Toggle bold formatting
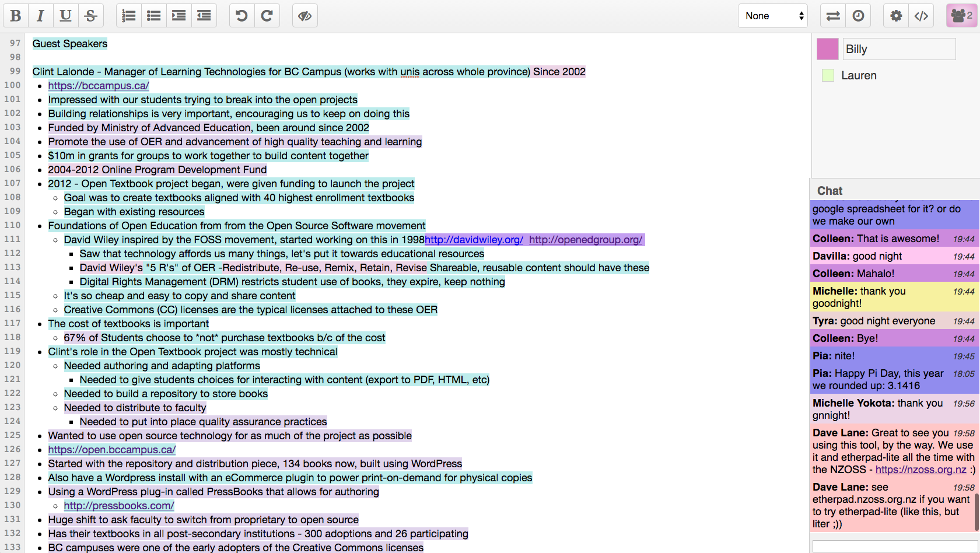The height and width of the screenshot is (553, 980). [x=16, y=16]
